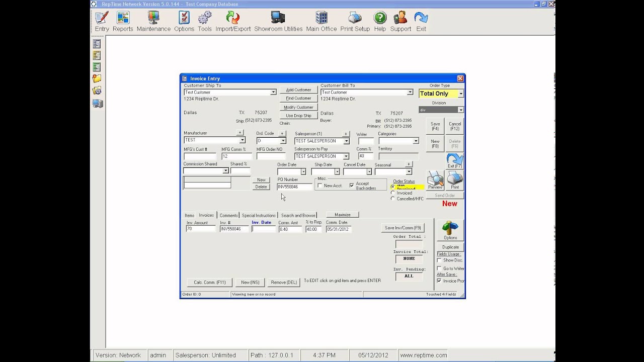The image size is (644, 362).
Task: Click the second yellow document icon in sidebar
Action: (x=97, y=55)
